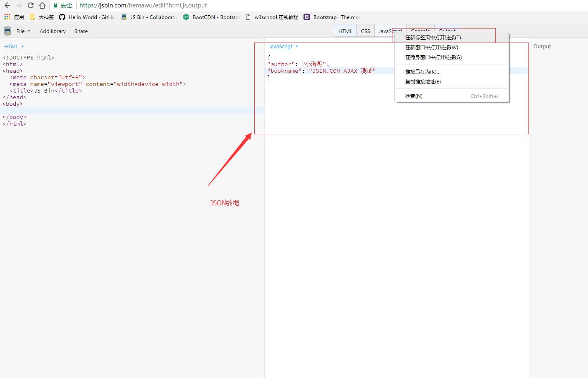Open the apps grid bookmark icon
The image size is (588, 378).
pyautogui.click(x=7, y=17)
